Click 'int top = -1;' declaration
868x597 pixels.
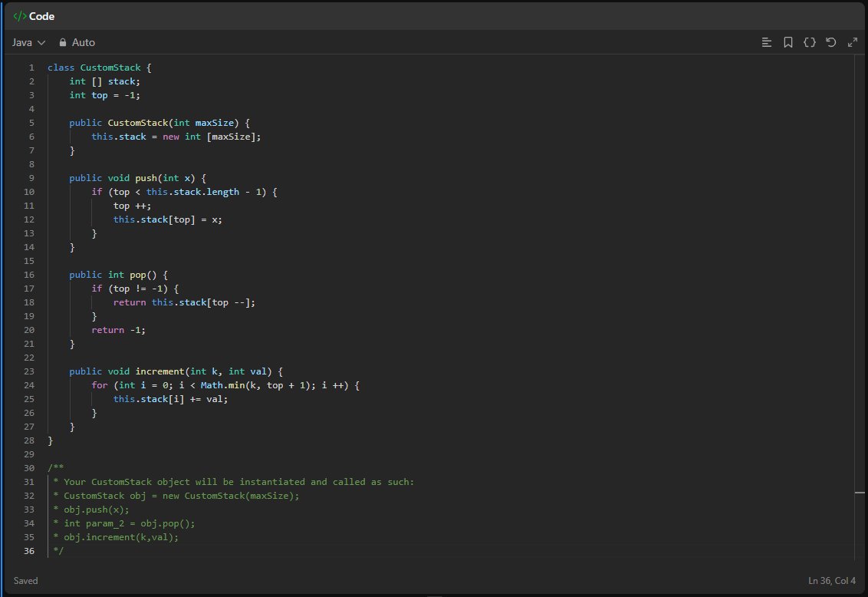104,95
